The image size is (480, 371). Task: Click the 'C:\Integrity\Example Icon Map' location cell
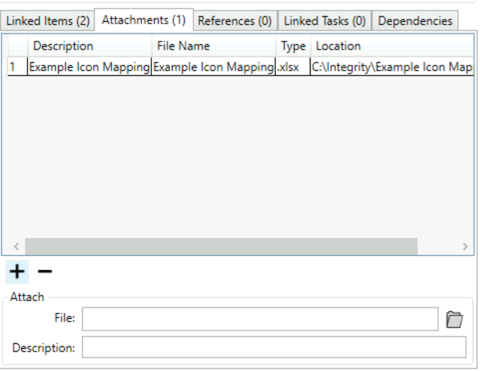(x=392, y=67)
